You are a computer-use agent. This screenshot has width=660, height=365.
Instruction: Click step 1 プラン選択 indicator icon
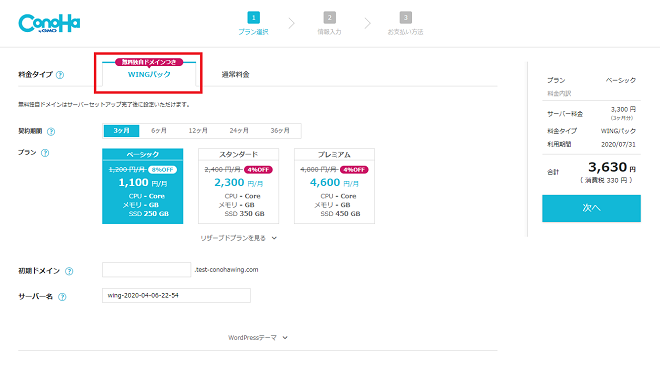click(x=253, y=18)
